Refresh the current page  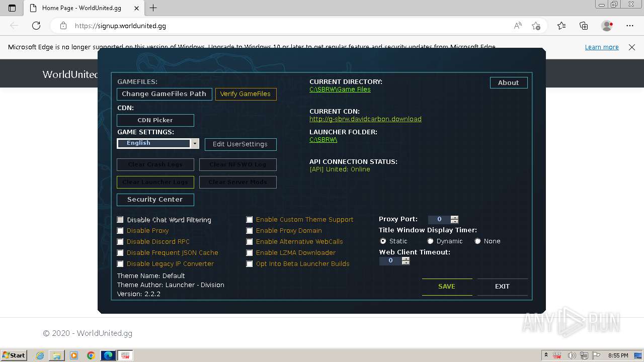coord(36,26)
